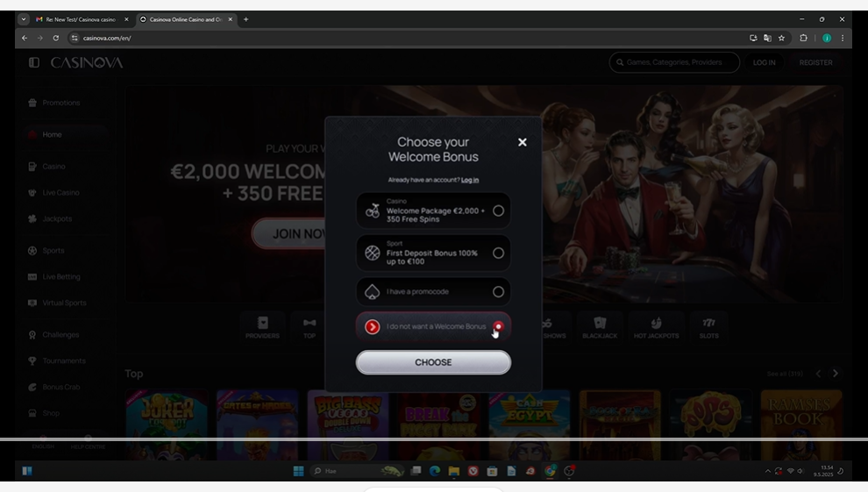868x492 pixels.
Task: Open the PROVIDERS category icon
Action: (x=262, y=327)
